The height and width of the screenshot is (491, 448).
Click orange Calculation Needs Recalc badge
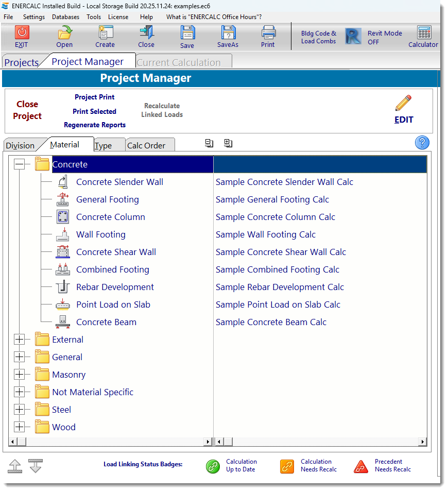click(x=287, y=467)
